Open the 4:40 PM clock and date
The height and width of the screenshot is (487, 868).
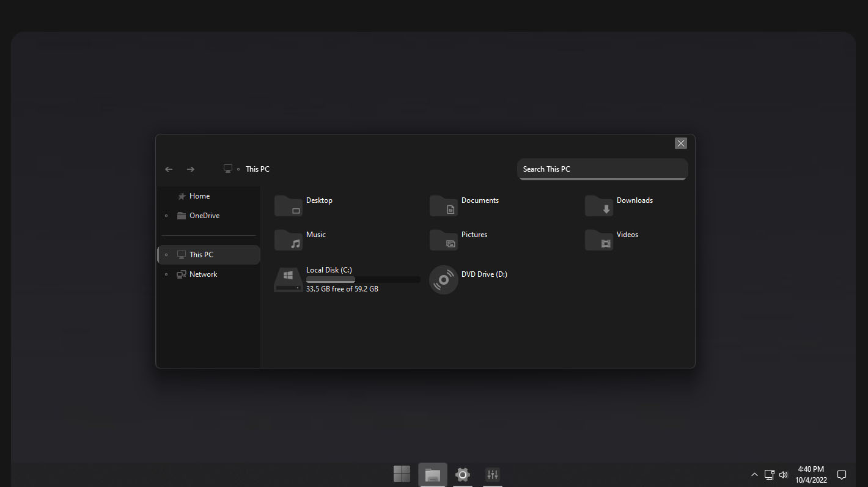pyautogui.click(x=811, y=475)
